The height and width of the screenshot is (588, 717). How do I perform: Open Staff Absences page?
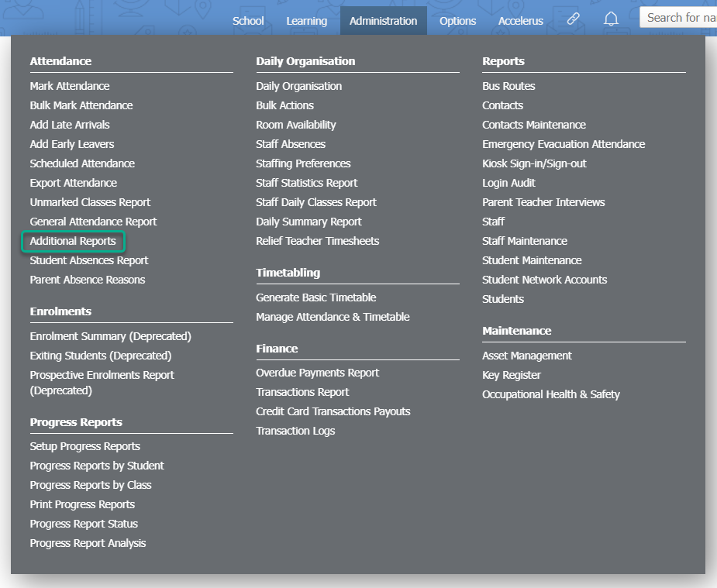pyautogui.click(x=291, y=144)
